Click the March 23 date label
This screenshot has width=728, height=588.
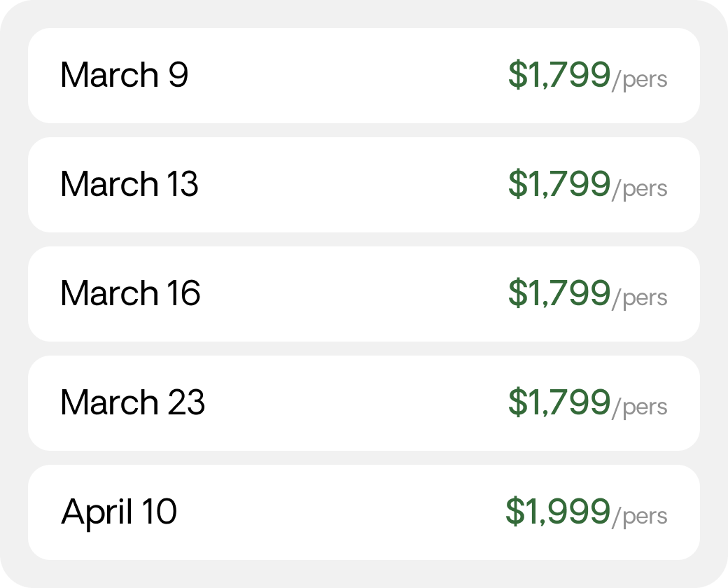pos(133,402)
